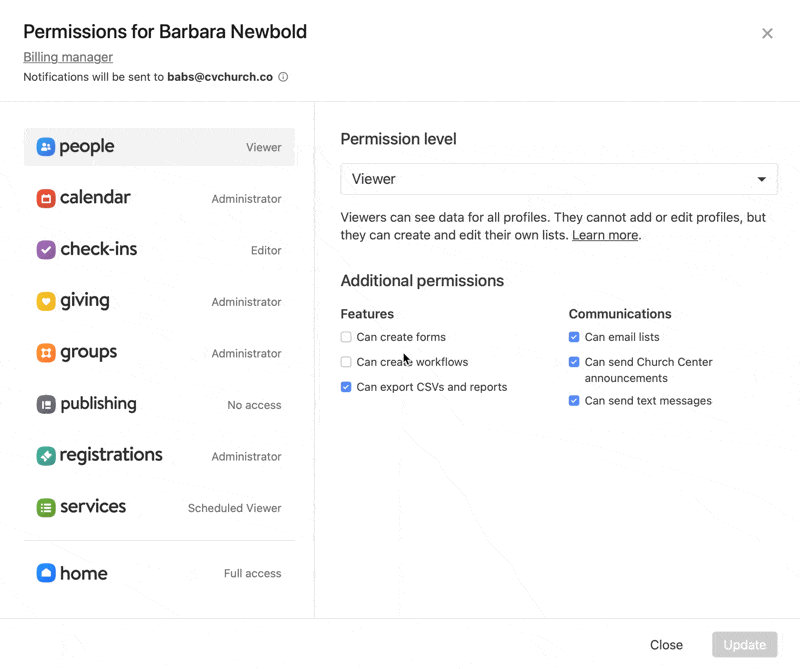This screenshot has width=800, height=669.
Task: Select the home row with Full access
Action: click(159, 573)
